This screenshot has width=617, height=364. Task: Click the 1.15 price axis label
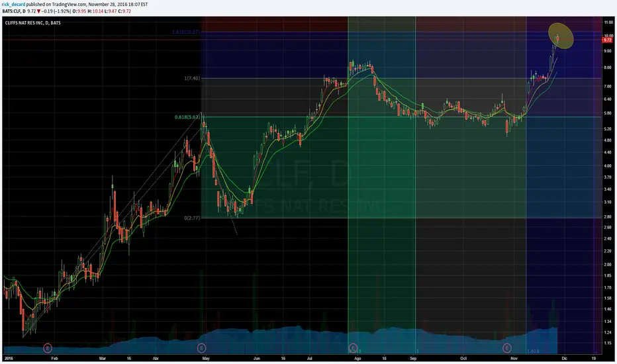[x=608, y=343]
